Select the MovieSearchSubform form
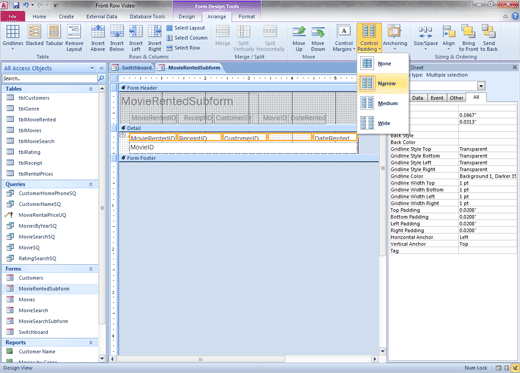The width and height of the screenshot is (520, 373). (x=43, y=321)
